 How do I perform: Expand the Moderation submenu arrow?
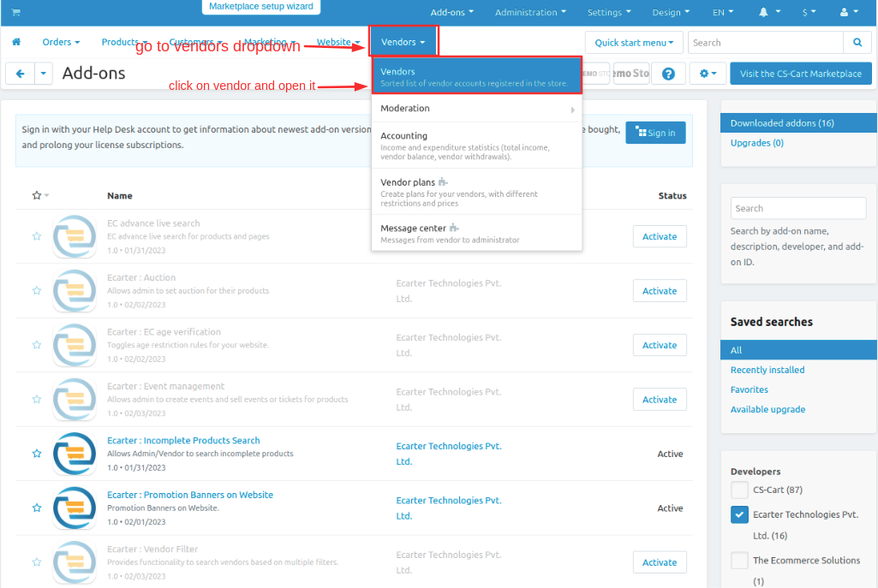coord(572,110)
